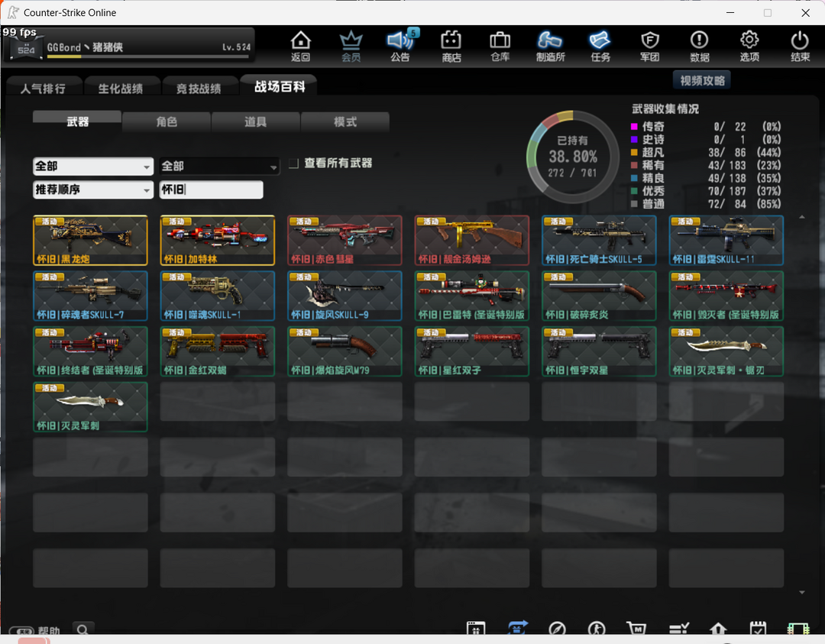This screenshot has height=644, width=825.
Task: Click the magenta 传奇 rarity swatch
Action: coord(634,126)
